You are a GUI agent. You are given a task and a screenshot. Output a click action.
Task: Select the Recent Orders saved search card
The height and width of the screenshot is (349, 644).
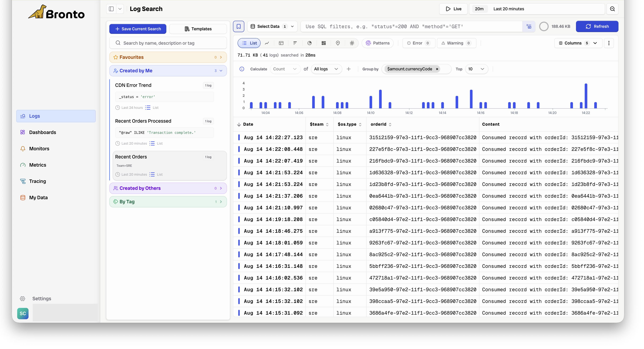(170, 165)
